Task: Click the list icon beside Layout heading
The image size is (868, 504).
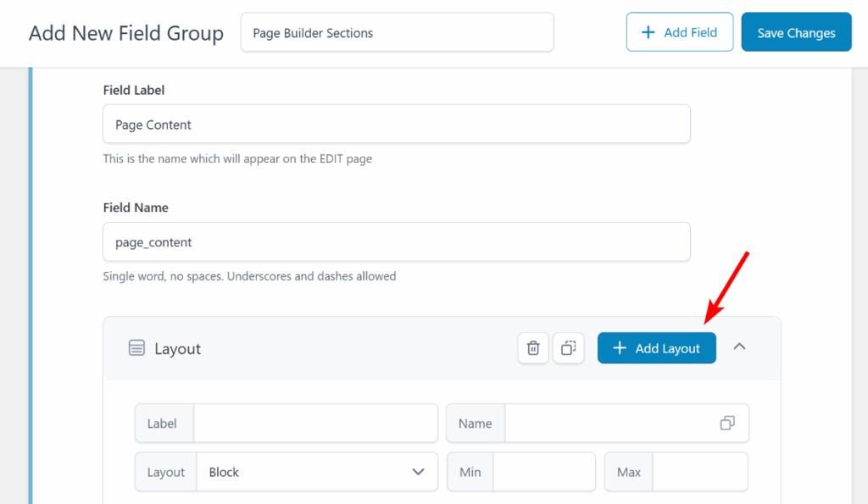Action: pyautogui.click(x=136, y=348)
